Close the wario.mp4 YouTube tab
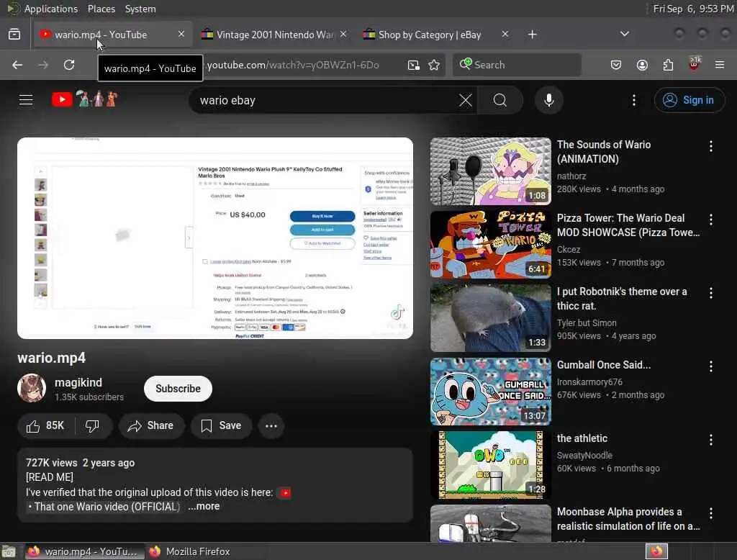 coord(181,34)
